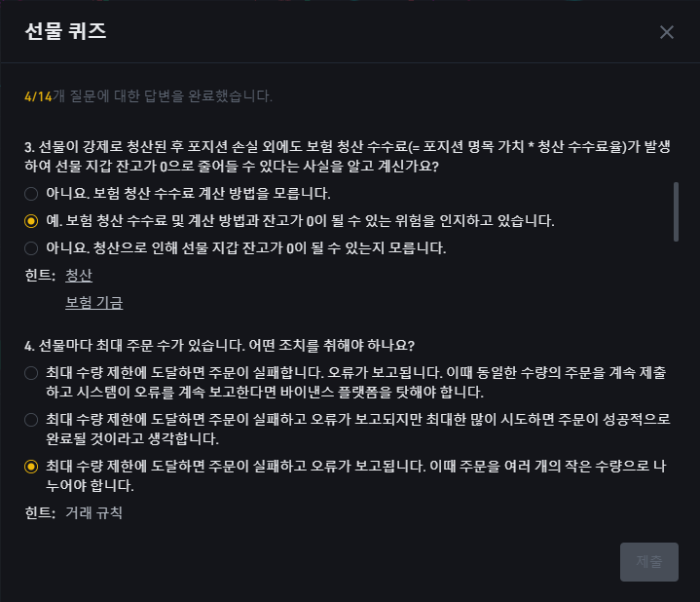Click the 힌트 label beside 청산
Image resolution: width=700 pixels, height=602 pixels.
coord(40,275)
